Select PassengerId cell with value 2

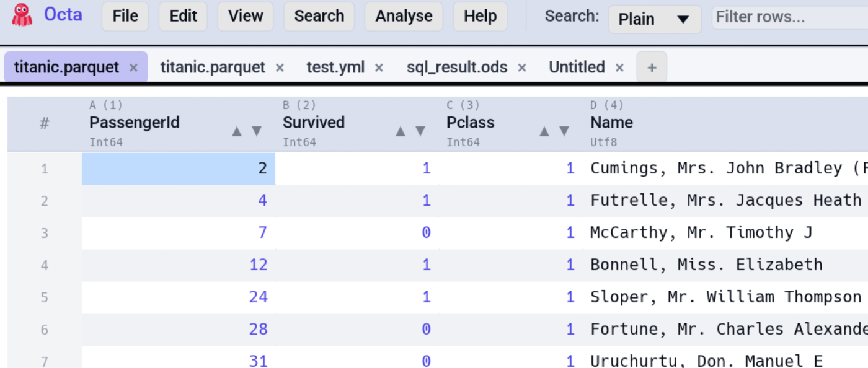[x=179, y=169]
